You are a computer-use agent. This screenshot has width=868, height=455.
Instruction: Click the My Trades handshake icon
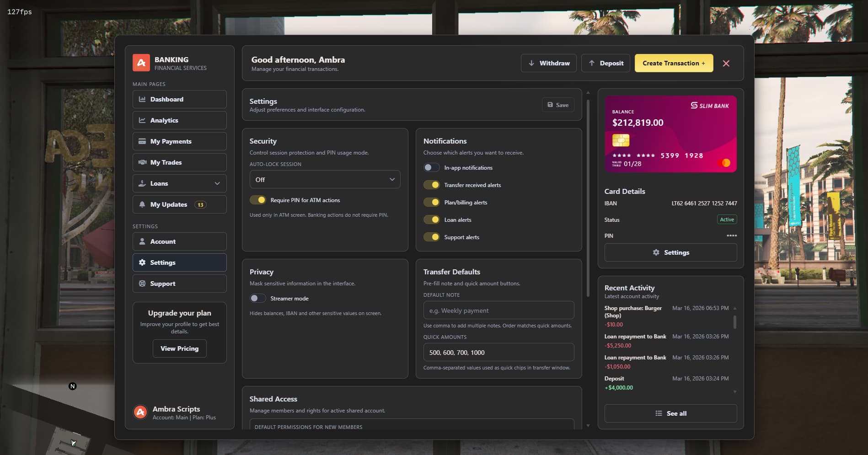click(x=142, y=162)
